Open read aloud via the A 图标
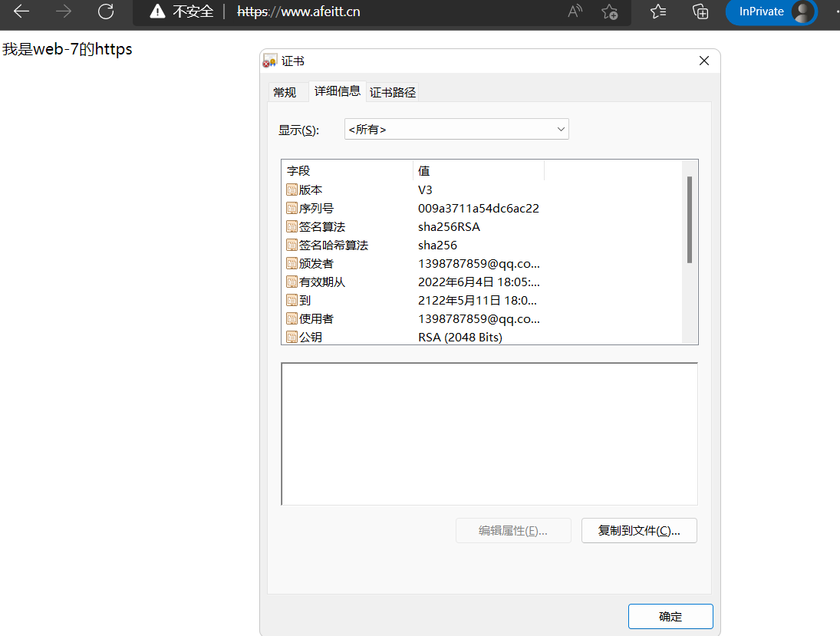The width and height of the screenshot is (840, 636). point(574,12)
